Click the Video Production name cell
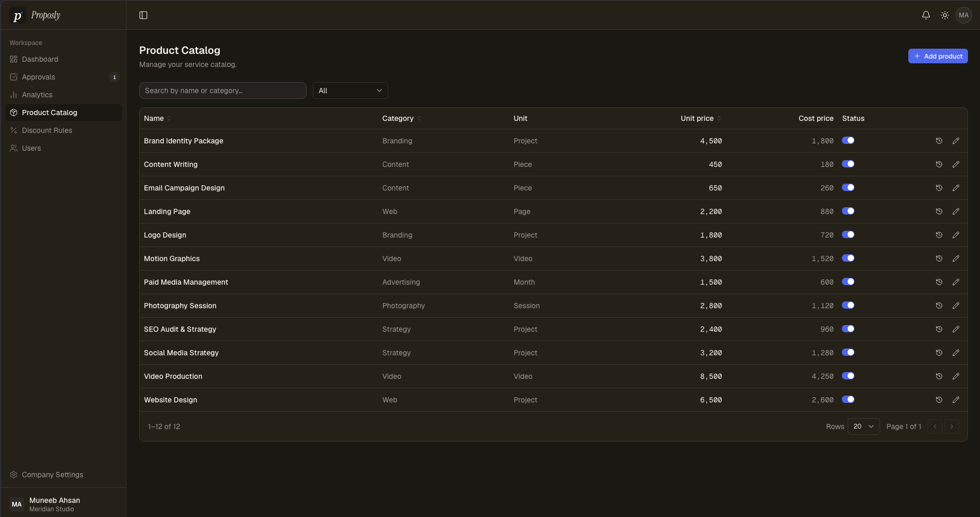 [x=173, y=376]
